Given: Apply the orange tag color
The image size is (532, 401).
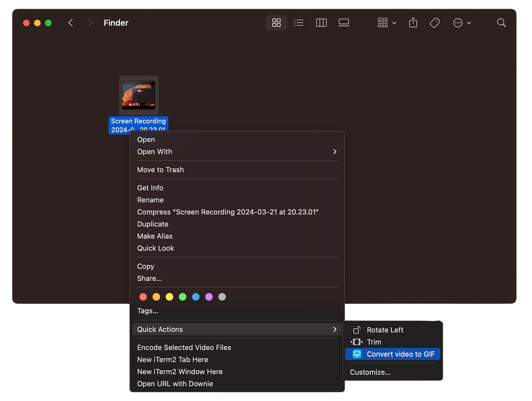Looking at the screenshot, I should tap(156, 297).
